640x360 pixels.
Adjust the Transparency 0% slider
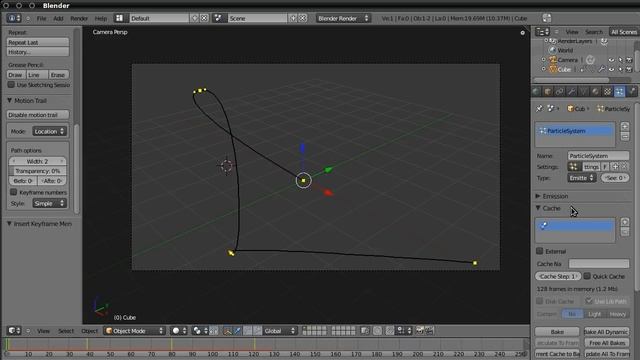click(x=38, y=171)
